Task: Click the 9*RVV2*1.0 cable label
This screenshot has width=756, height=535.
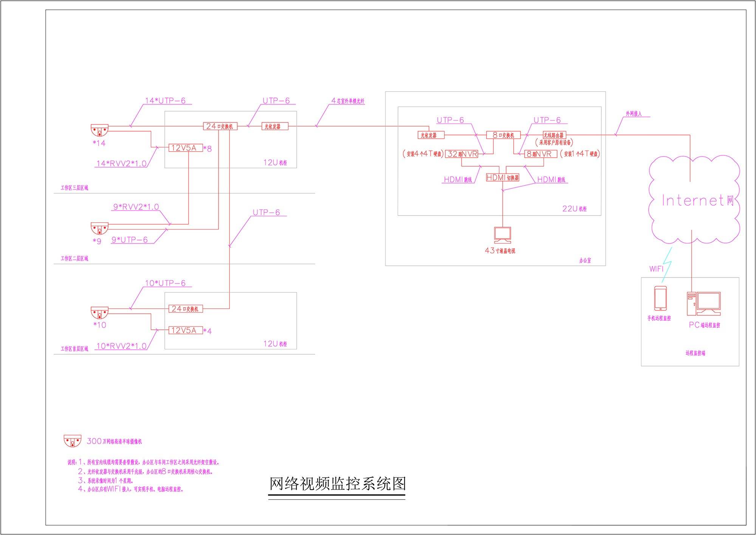Action: tap(136, 207)
